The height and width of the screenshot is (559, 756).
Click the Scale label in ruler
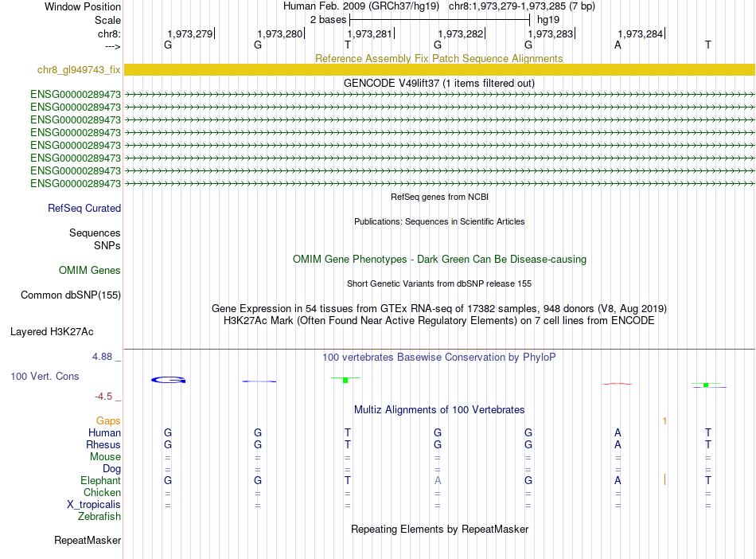coord(107,20)
